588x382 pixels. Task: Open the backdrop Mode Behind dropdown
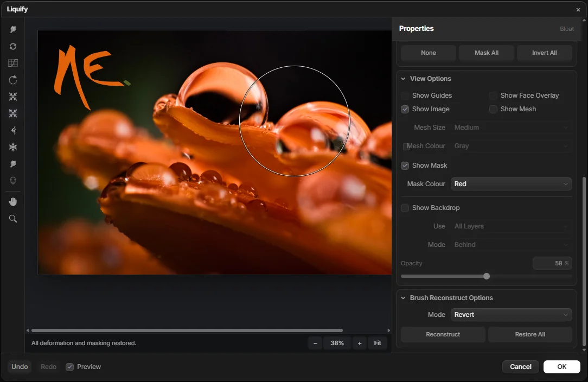tap(511, 245)
